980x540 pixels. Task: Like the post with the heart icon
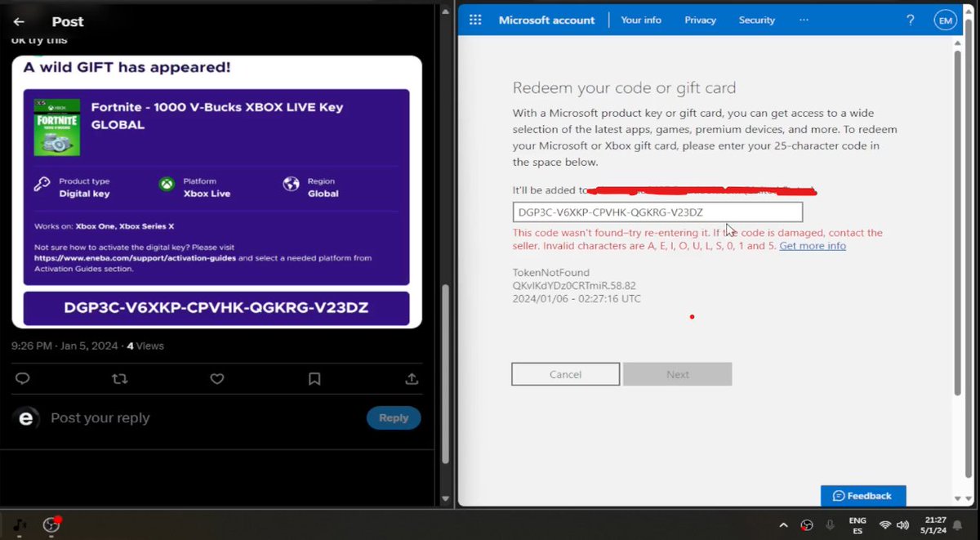pos(216,378)
